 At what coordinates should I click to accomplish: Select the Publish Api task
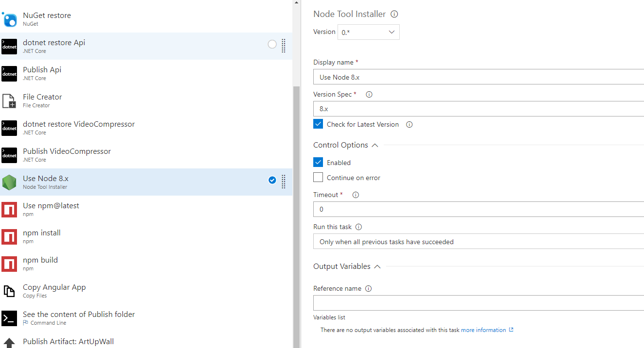(146, 73)
